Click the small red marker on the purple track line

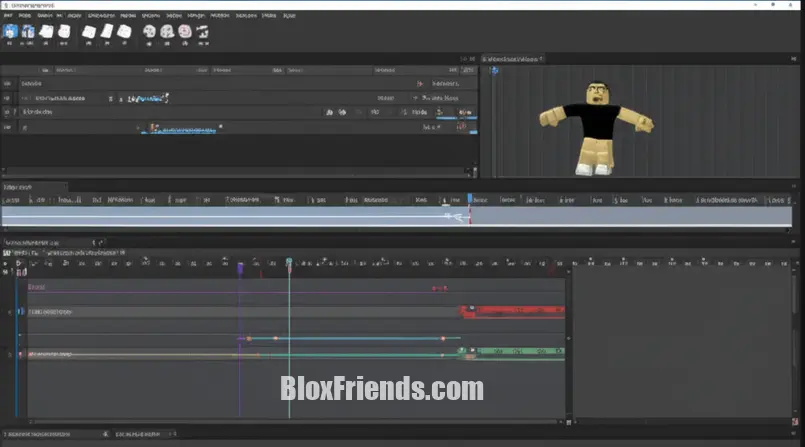(439, 288)
